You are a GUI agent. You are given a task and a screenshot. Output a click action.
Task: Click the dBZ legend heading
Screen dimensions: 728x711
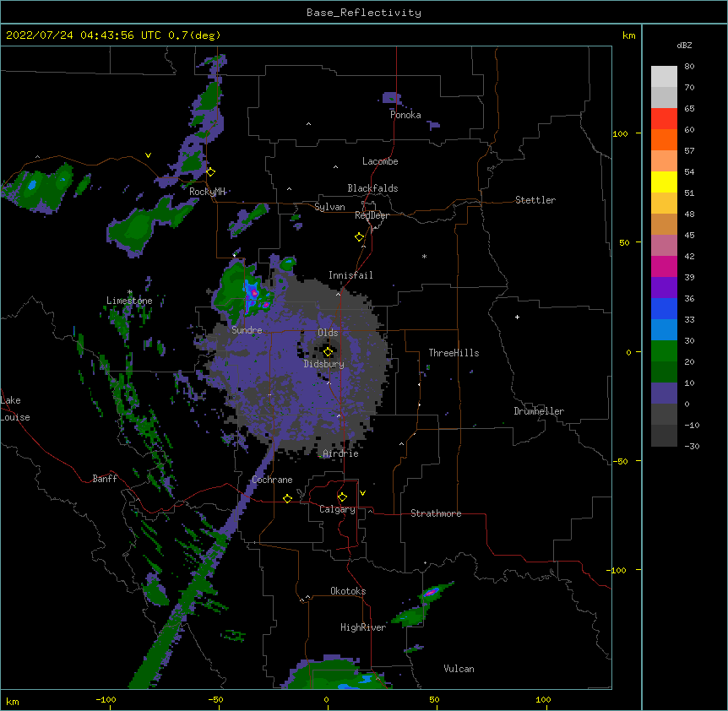tap(684, 45)
